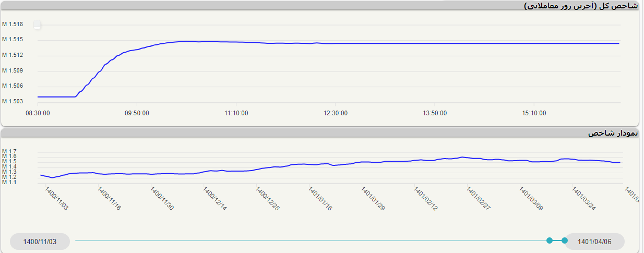The image size is (644, 253).
Task: Click the 1401/01/16 date axis label
Action: (x=320, y=199)
